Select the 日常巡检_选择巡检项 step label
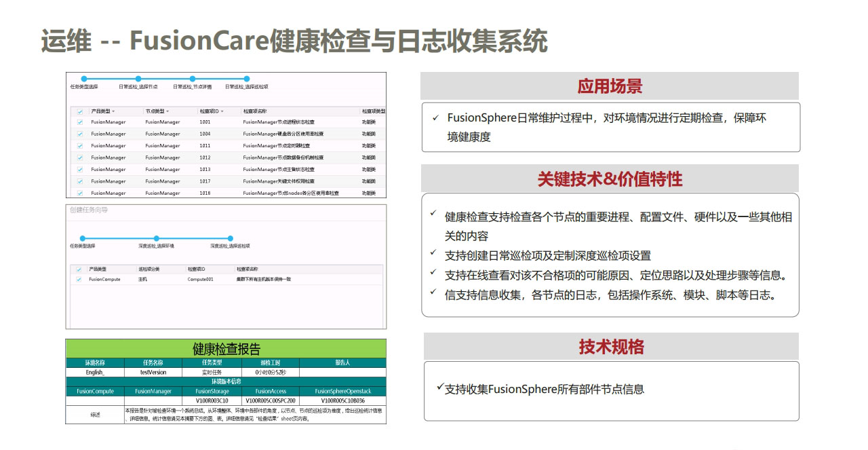Image resolution: width=868 pixels, height=450 pixels. tap(247, 87)
